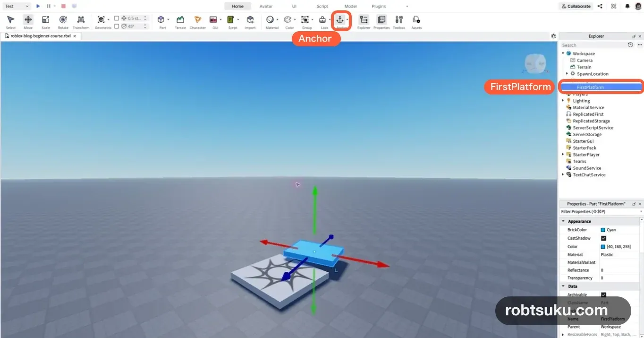Click the Material icon
Viewport: 644px width, 338px height.
point(270,19)
